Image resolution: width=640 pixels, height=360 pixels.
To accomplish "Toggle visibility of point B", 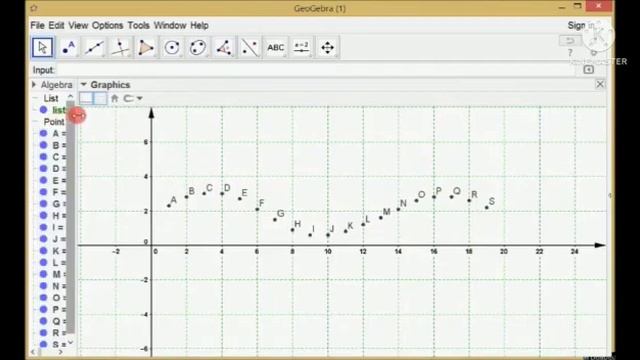I will click(x=43, y=145).
